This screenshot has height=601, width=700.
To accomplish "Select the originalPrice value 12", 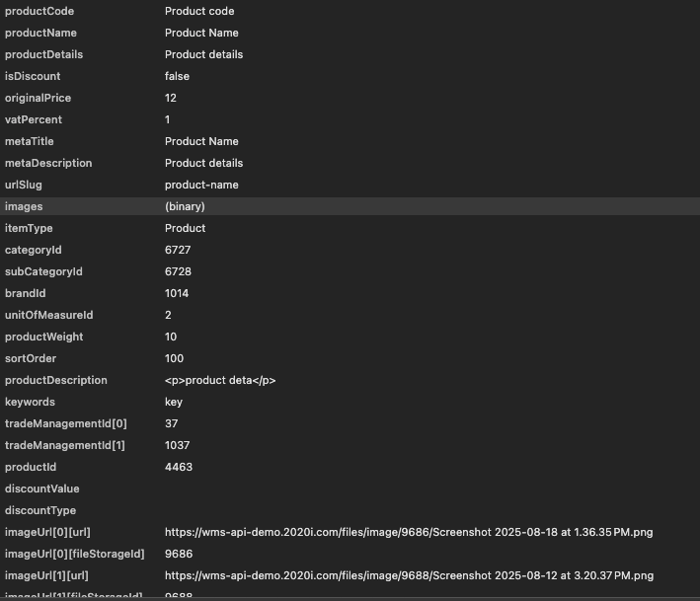I will coord(171,98).
